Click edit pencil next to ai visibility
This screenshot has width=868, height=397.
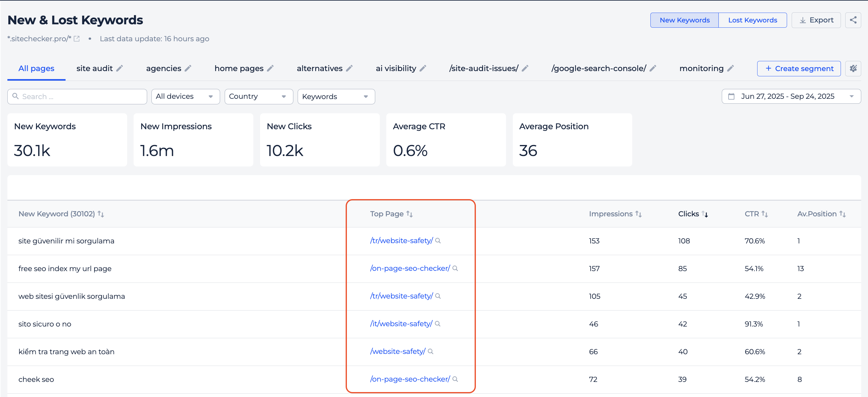pos(423,68)
